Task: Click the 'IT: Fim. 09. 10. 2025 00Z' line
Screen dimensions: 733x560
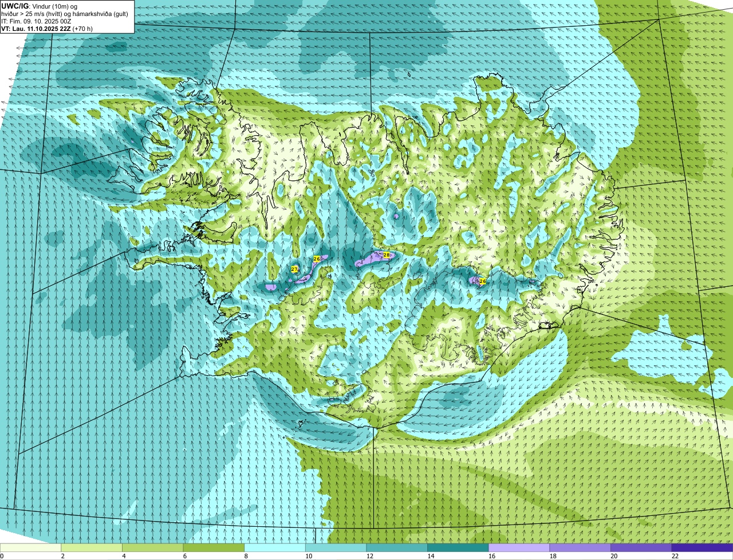Action: point(36,21)
